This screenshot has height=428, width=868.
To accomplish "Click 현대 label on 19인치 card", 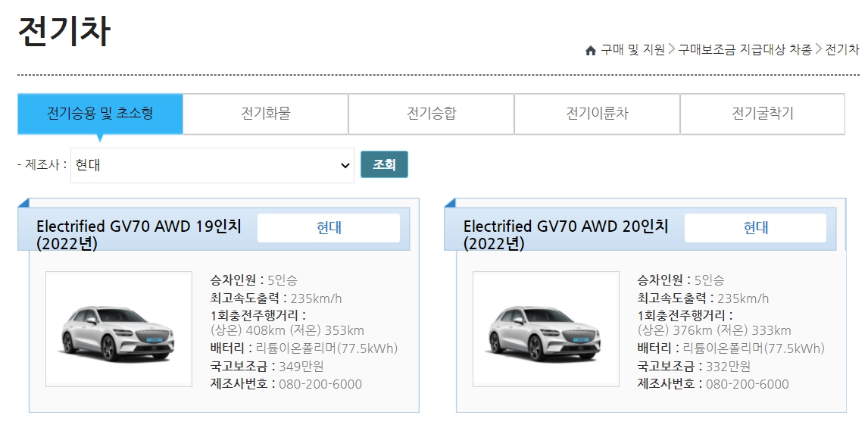I will pos(328,227).
